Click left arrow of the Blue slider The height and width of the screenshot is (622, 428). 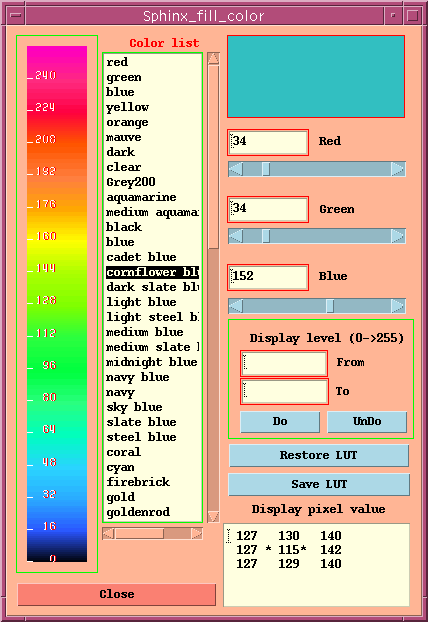pos(236,306)
